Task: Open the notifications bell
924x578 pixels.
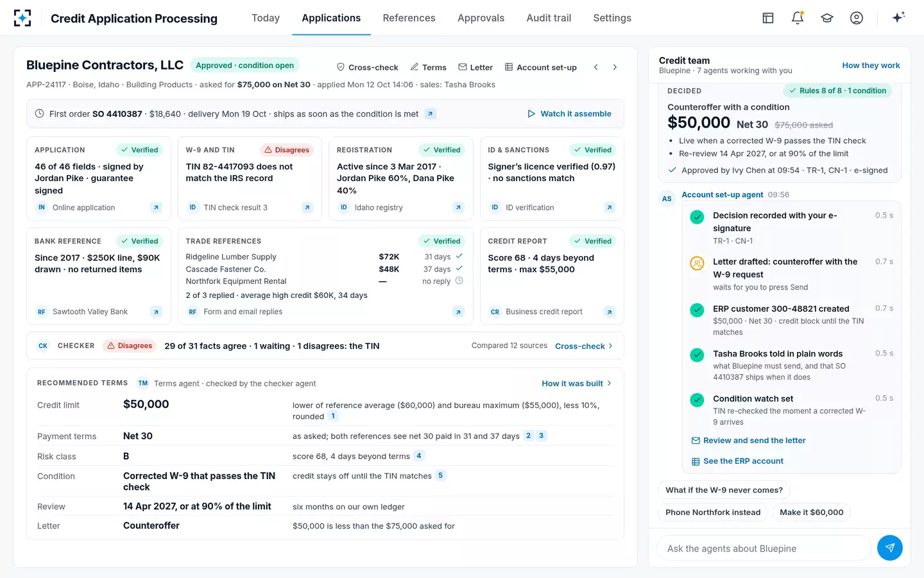Action: pyautogui.click(x=798, y=18)
